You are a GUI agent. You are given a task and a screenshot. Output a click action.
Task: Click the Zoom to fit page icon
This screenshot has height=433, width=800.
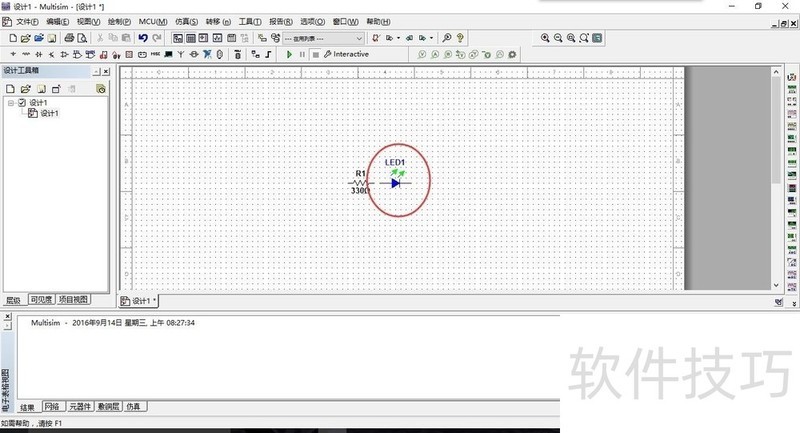click(584, 38)
